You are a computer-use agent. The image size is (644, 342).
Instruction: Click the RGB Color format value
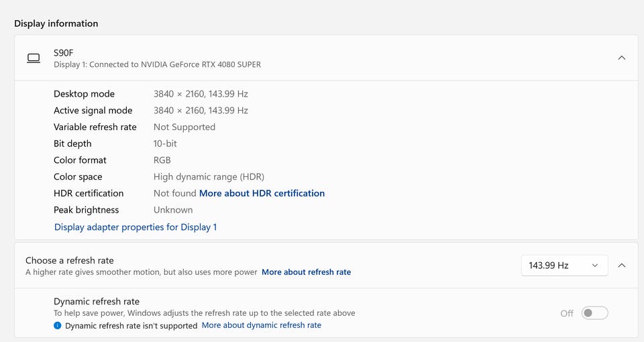162,160
